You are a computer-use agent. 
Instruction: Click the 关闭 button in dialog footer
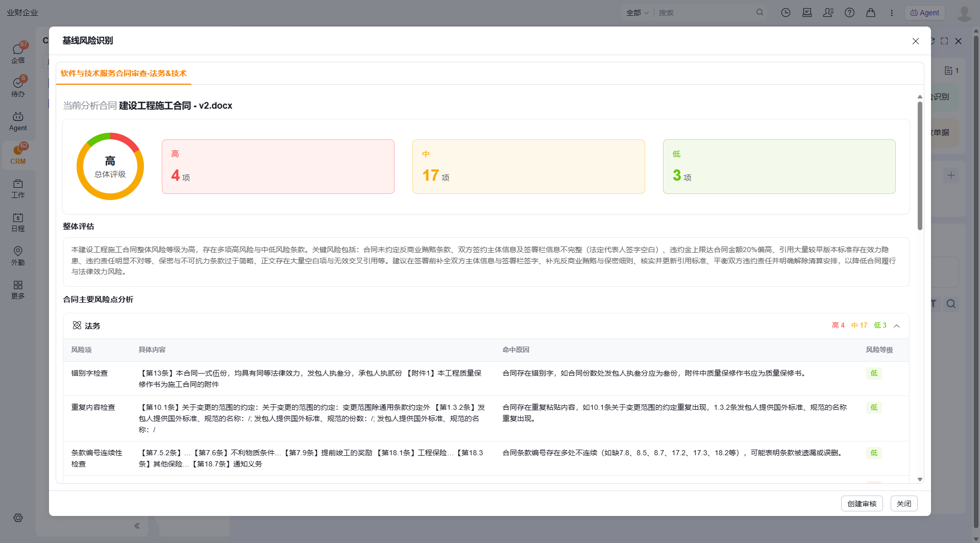click(904, 504)
